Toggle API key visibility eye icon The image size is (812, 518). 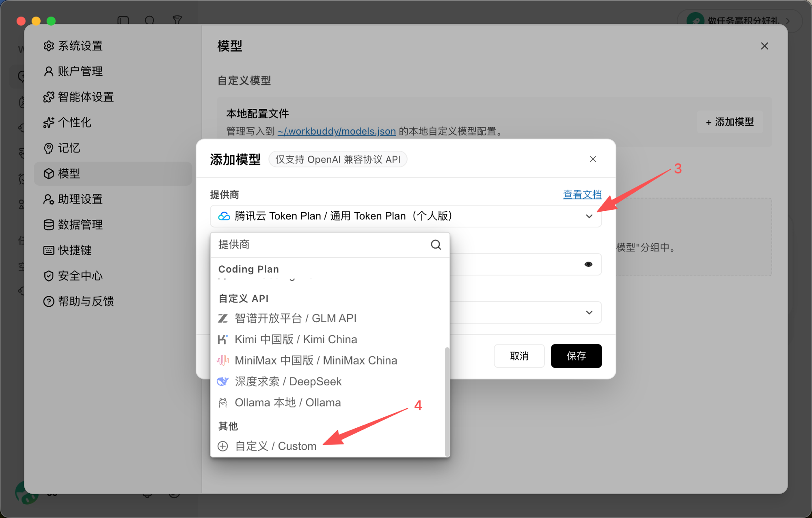588,264
